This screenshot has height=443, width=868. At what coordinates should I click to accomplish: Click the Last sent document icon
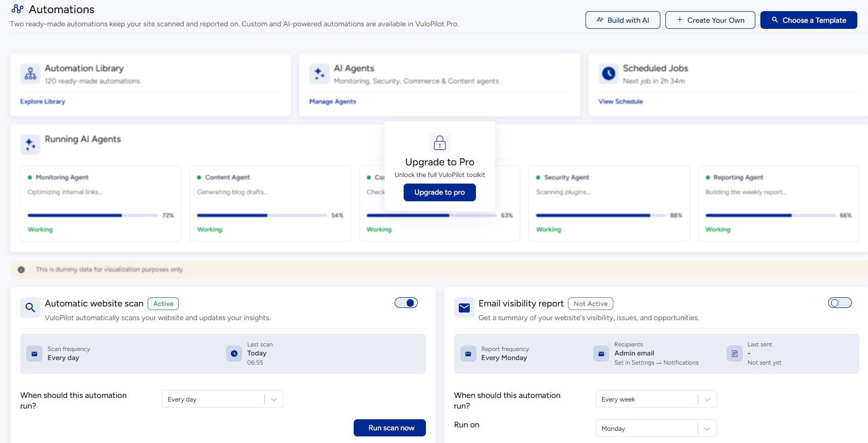[x=735, y=354]
